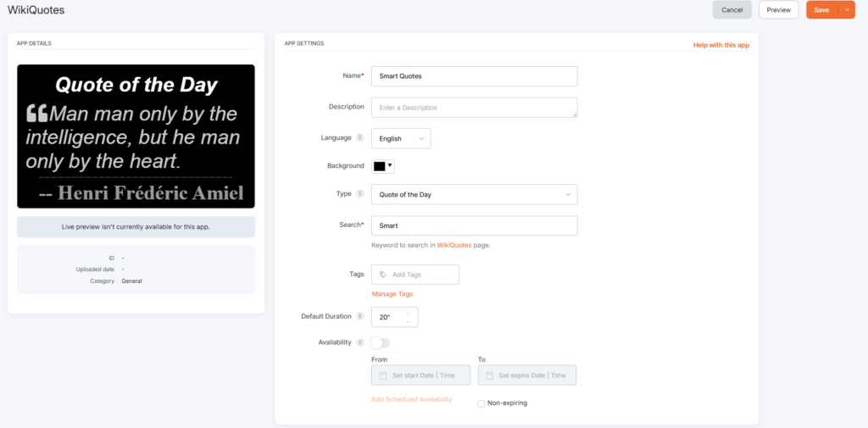
Task: Click the Preview button
Action: click(x=778, y=10)
